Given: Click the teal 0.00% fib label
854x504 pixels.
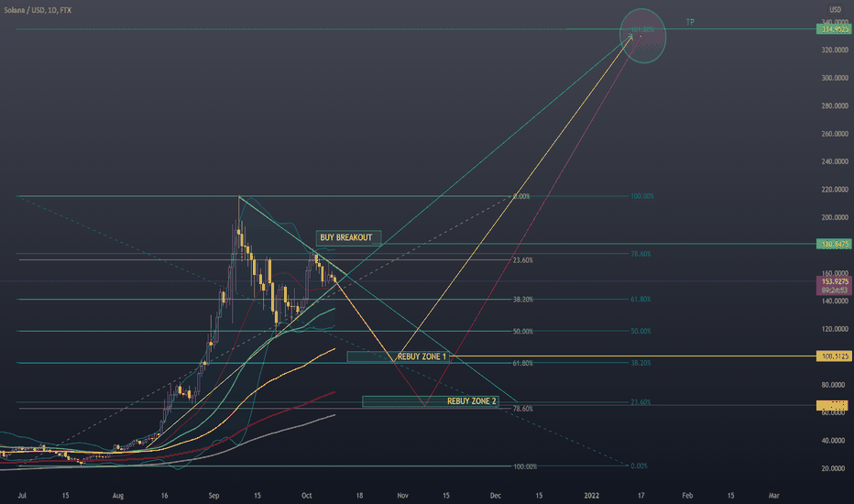Looking at the screenshot, I should point(639,466).
